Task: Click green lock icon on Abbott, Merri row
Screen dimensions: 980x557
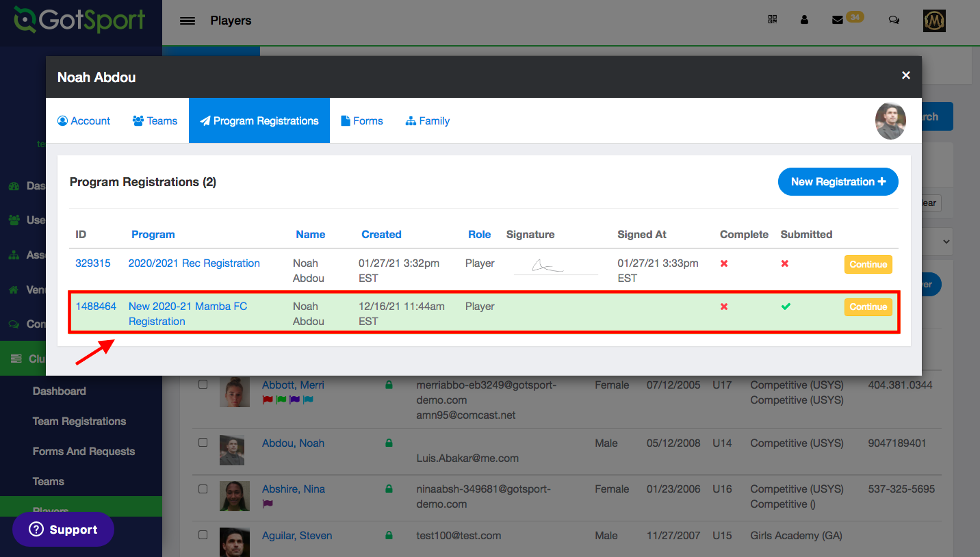Action: [x=389, y=385]
